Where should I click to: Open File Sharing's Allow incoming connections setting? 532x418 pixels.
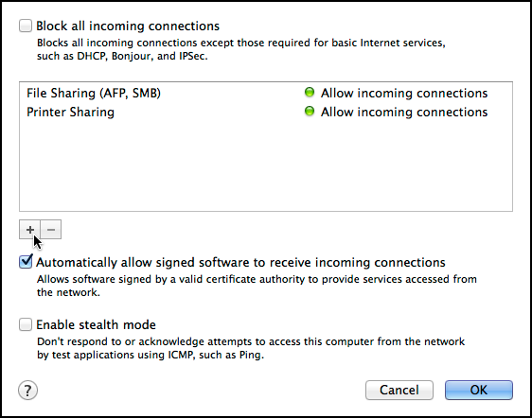tap(404, 93)
